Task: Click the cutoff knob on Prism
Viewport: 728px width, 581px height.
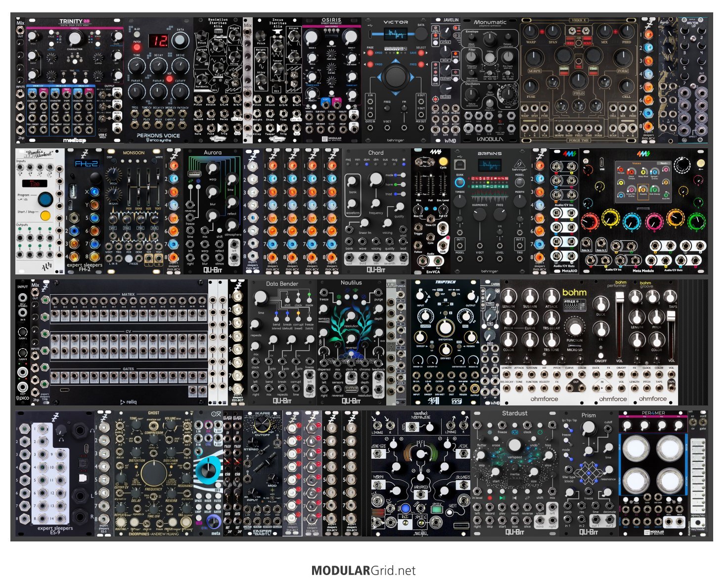Action: pyautogui.click(x=589, y=429)
